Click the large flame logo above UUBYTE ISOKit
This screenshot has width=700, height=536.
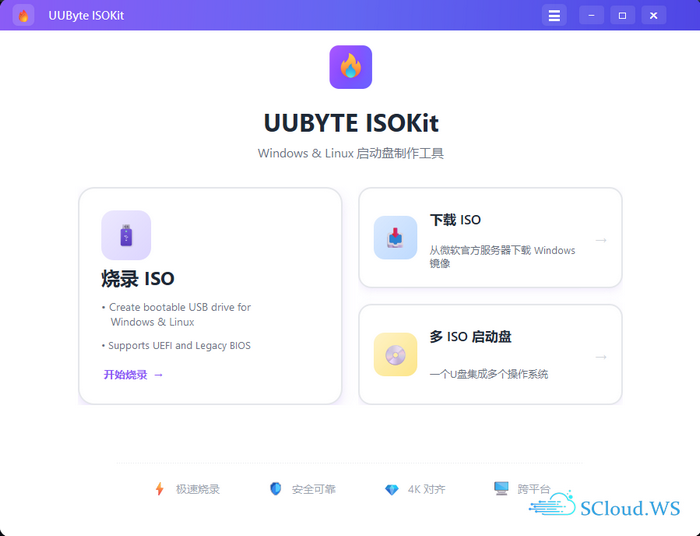point(350,67)
